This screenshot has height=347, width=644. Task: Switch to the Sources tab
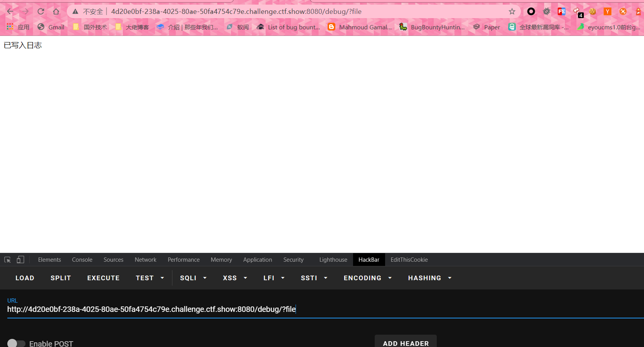click(x=113, y=260)
